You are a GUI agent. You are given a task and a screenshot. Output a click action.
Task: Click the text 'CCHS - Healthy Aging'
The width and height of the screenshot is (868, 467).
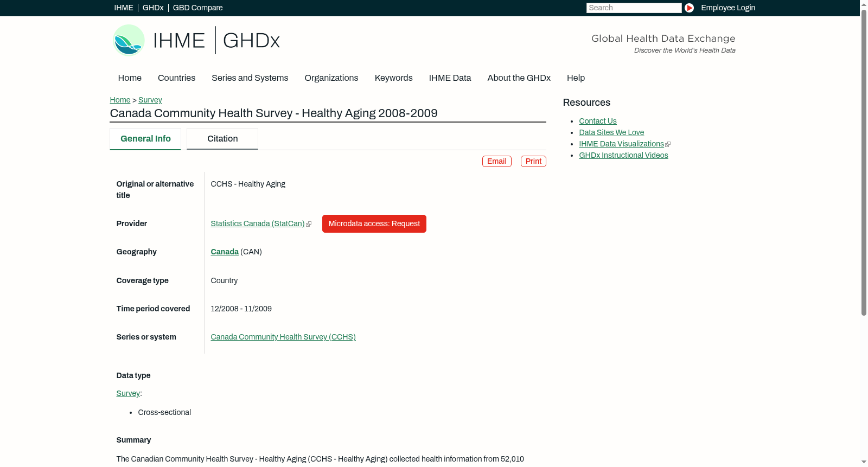click(248, 184)
